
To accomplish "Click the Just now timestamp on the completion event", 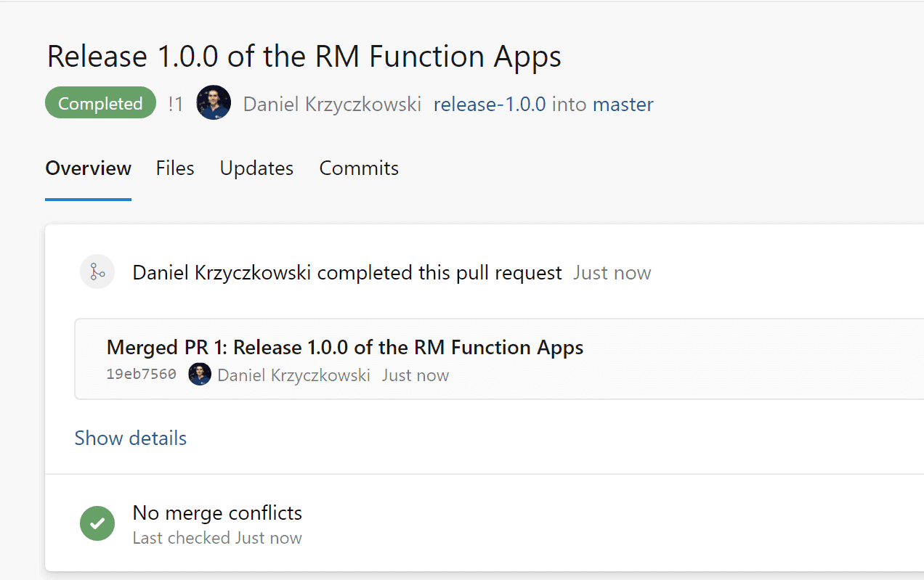I will (x=612, y=272).
